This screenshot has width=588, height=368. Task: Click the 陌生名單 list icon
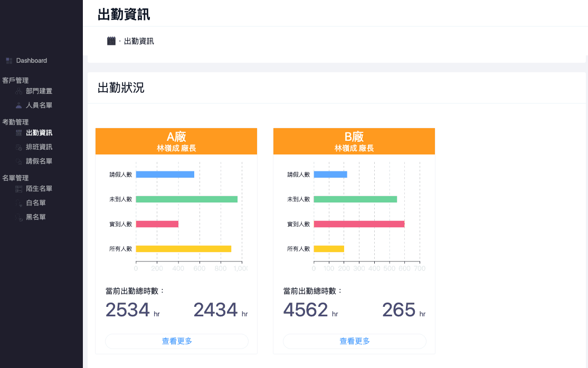19,189
